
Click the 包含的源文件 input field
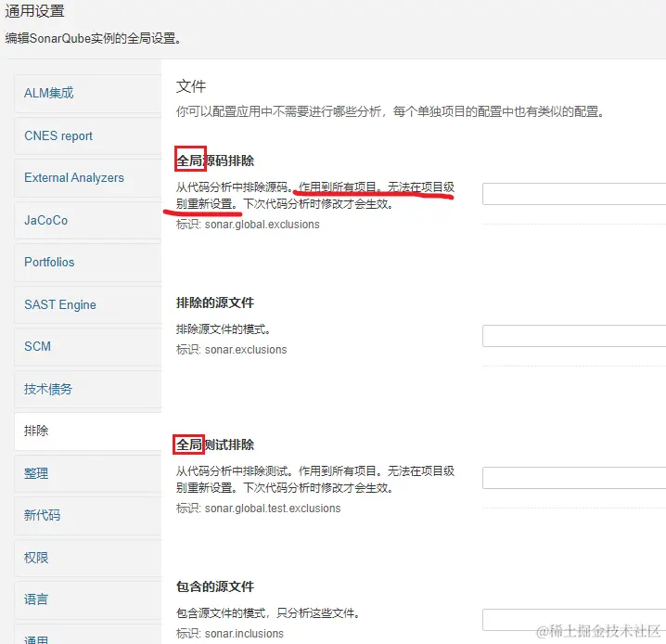574,620
